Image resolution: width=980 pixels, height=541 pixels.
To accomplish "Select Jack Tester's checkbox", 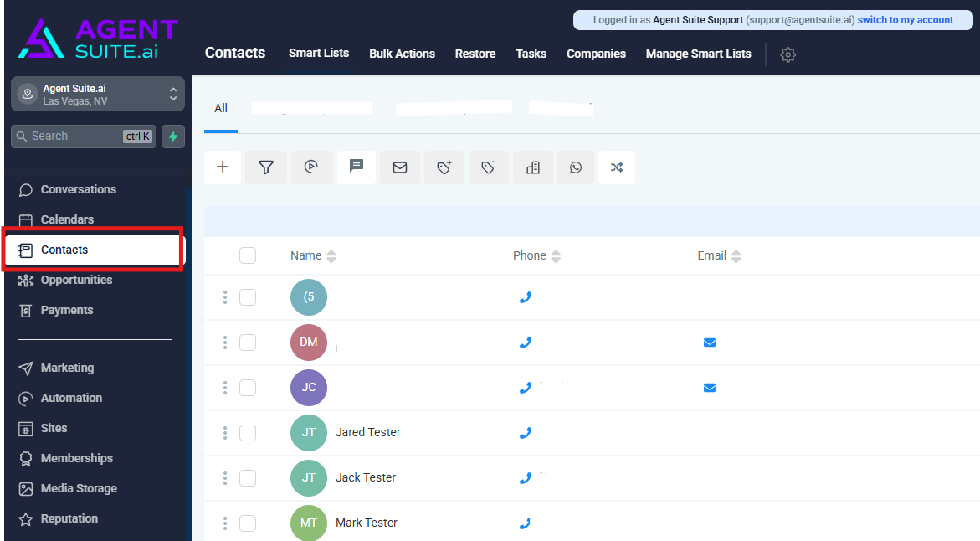I will point(248,478).
